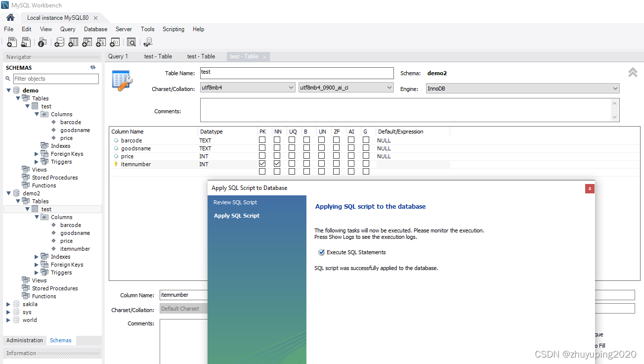Click the table Comments text area
Image resolution: width=644 pixels, height=364 pixels.
[410, 110]
